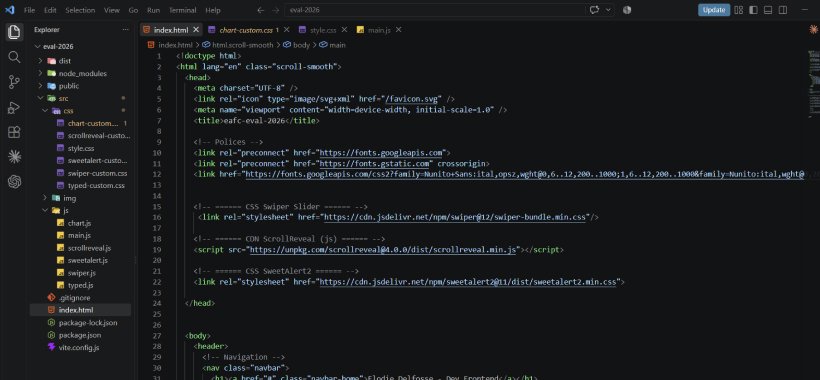This screenshot has height=380, width=820.
Task: Toggle the primary side bar
Action: tap(753, 10)
